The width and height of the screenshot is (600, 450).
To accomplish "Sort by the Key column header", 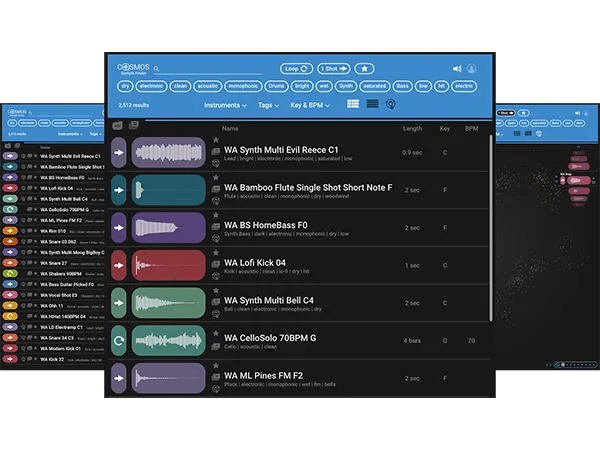I will (445, 129).
